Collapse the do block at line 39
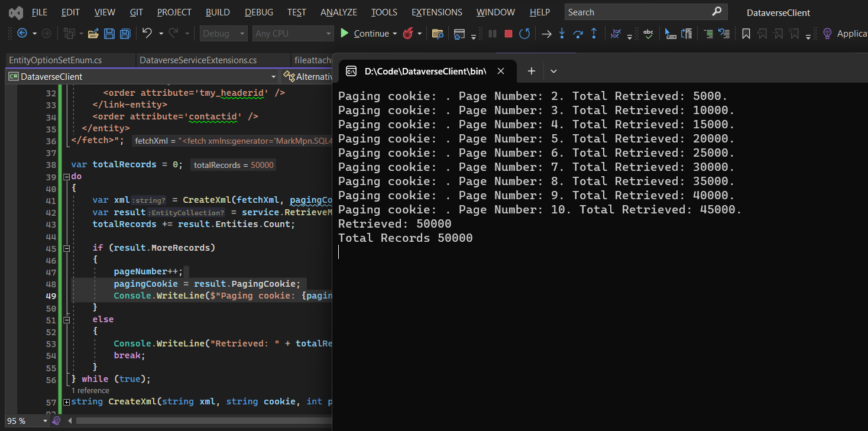 pos(66,177)
